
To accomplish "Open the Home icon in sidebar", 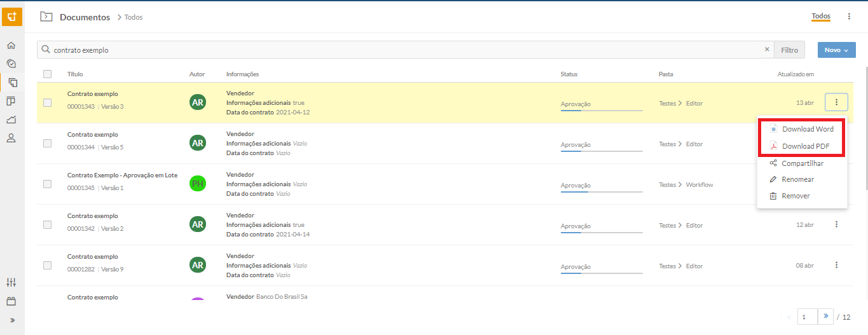I will 11,45.
